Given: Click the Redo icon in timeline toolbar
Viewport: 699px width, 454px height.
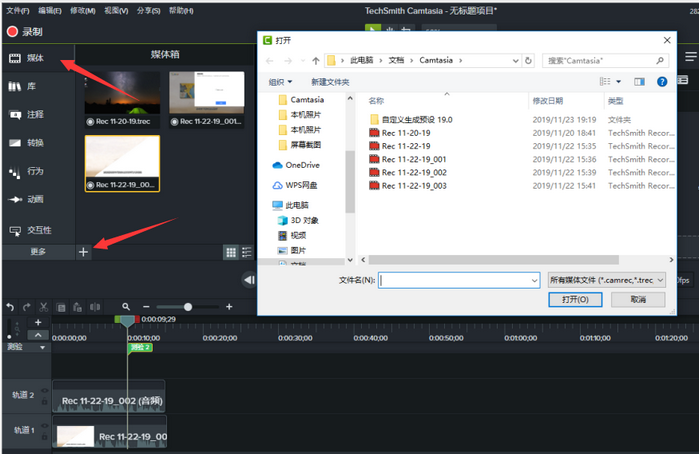Looking at the screenshot, I should (x=27, y=307).
